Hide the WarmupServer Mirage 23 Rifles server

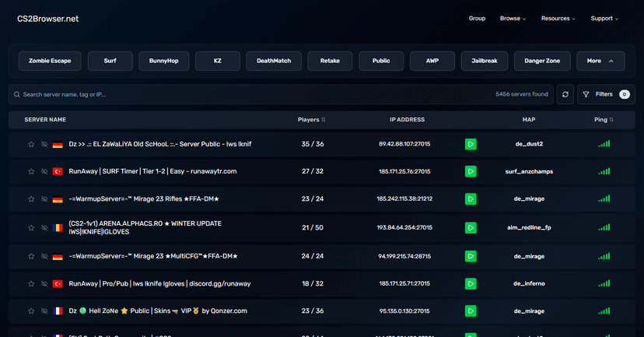[x=44, y=199]
